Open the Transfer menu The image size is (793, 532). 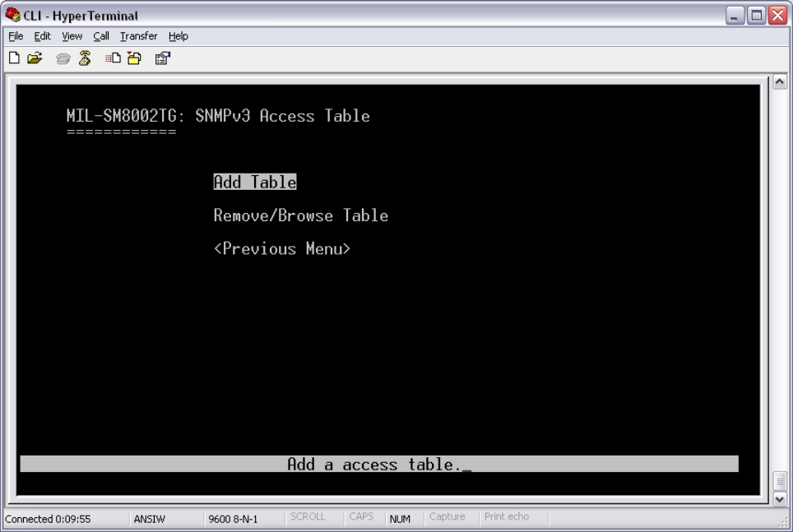click(138, 36)
